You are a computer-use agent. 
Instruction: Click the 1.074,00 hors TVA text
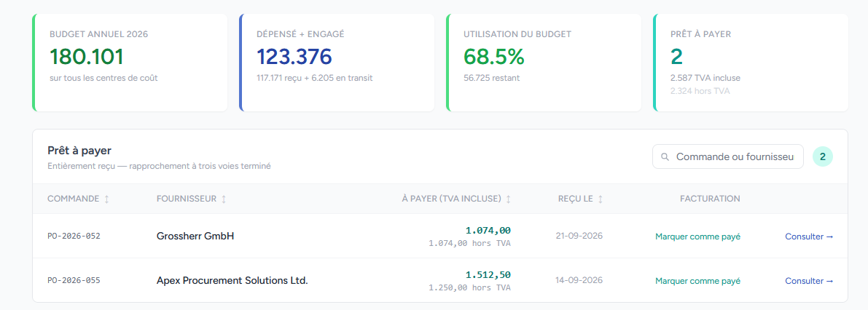click(469, 242)
